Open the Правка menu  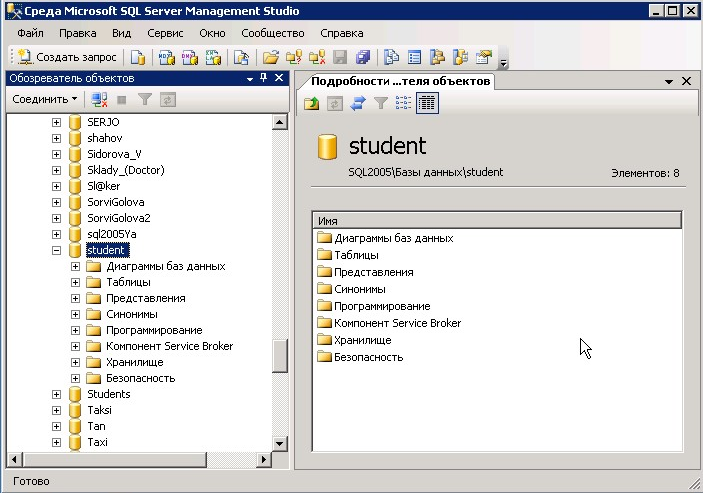pos(78,33)
